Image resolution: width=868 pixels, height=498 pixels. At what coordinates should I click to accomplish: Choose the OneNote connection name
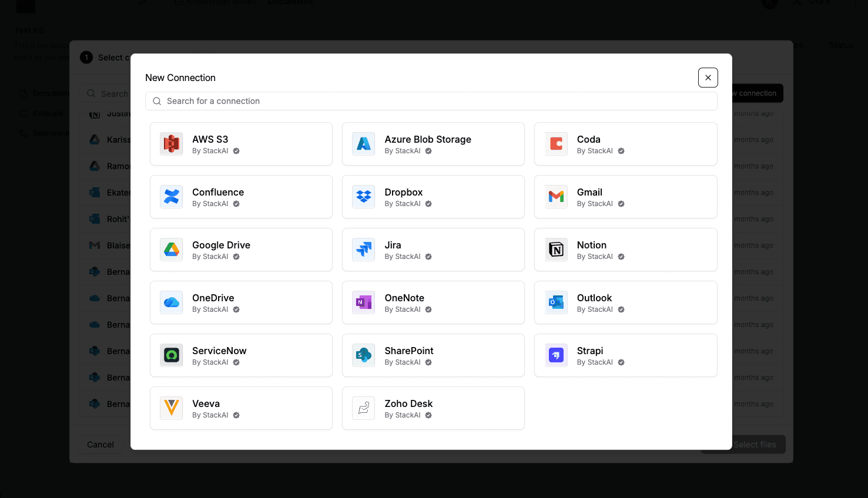point(404,298)
